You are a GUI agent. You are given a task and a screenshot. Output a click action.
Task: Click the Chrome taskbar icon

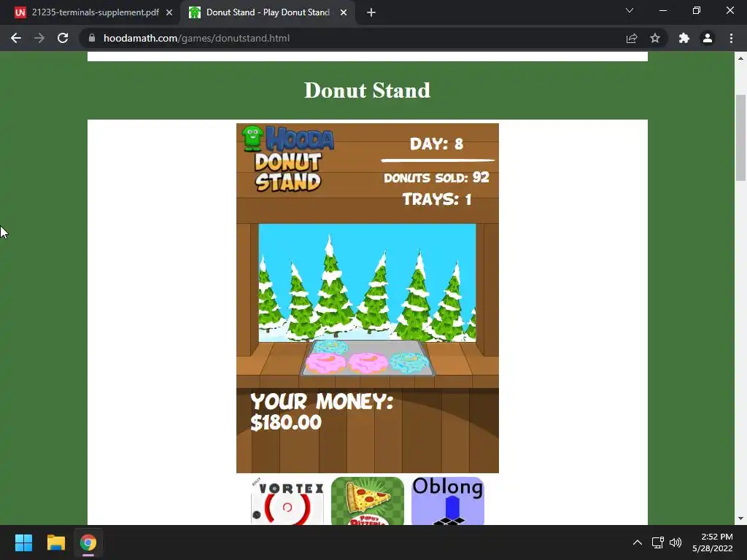(x=88, y=542)
